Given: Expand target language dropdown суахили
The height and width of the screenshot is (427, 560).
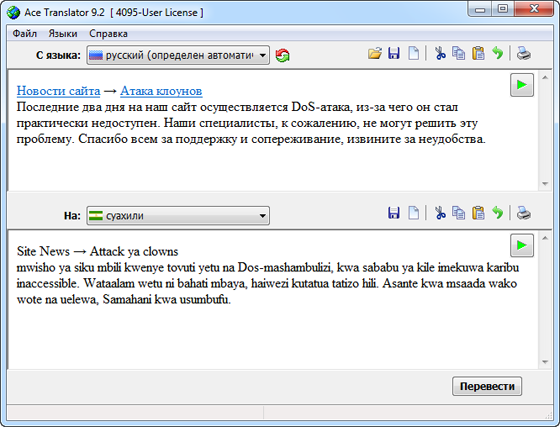Looking at the screenshot, I should (x=178, y=216).
